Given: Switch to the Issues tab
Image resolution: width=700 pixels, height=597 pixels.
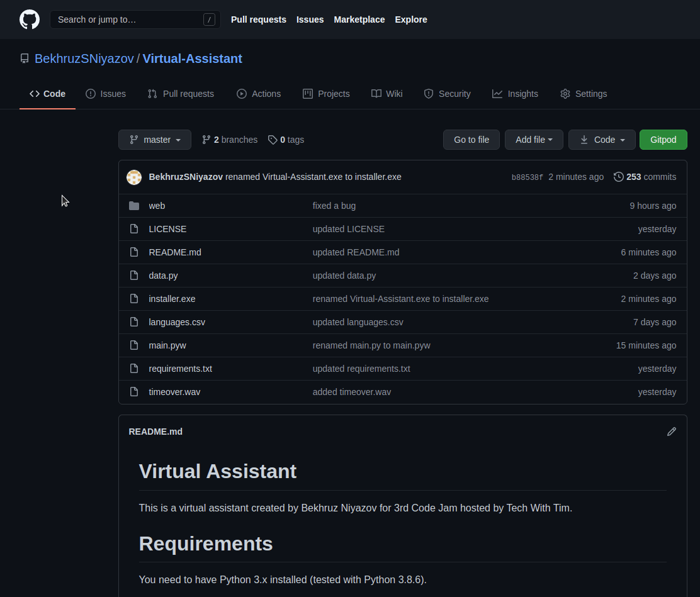Looking at the screenshot, I should (106, 93).
